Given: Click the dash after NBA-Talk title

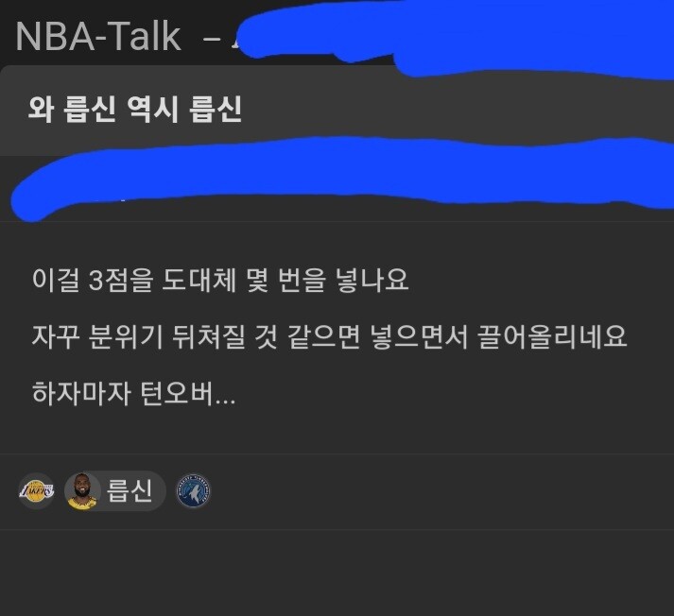Looking at the screenshot, I should (212, 40).
